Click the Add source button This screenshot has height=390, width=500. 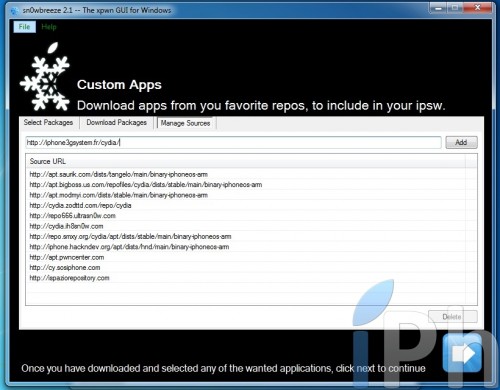click(461, 142)
